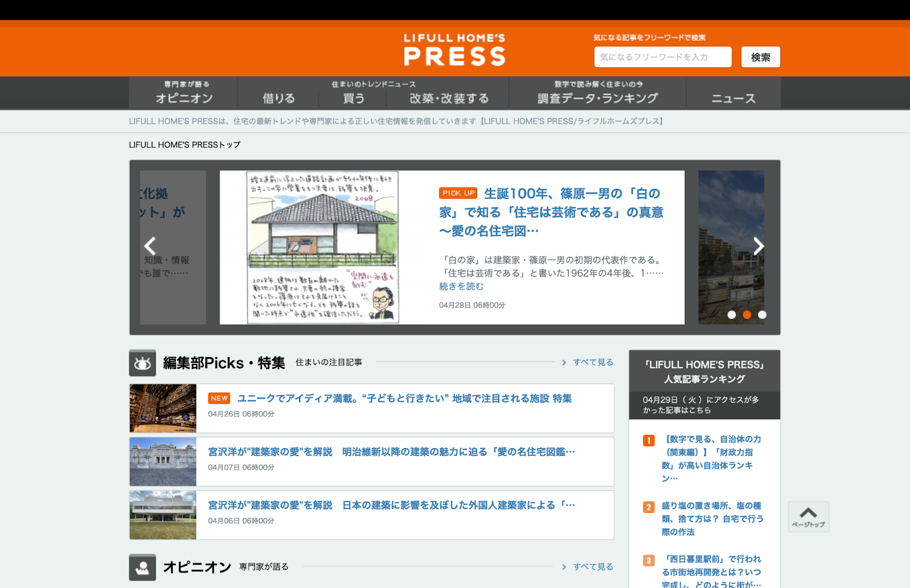Open the オピニオン navigation tab
This screenshot has height=588, width=910.
184,93
